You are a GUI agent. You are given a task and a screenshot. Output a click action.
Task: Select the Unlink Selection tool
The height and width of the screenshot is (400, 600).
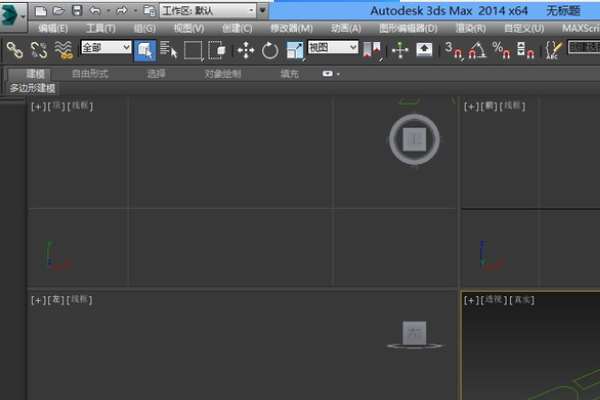tap(39, 50)
